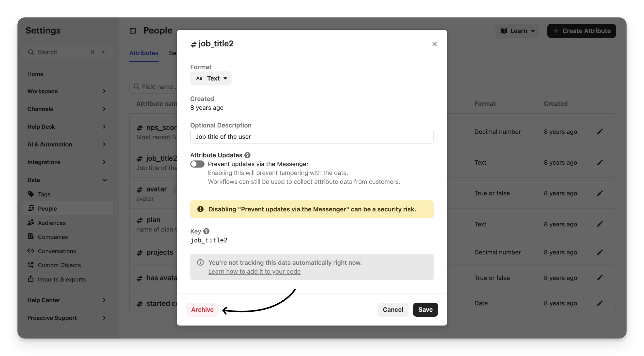This screenshot has width=644, height=356.
Task: Click the Key help question-mark icon
Action: point(206,231)
